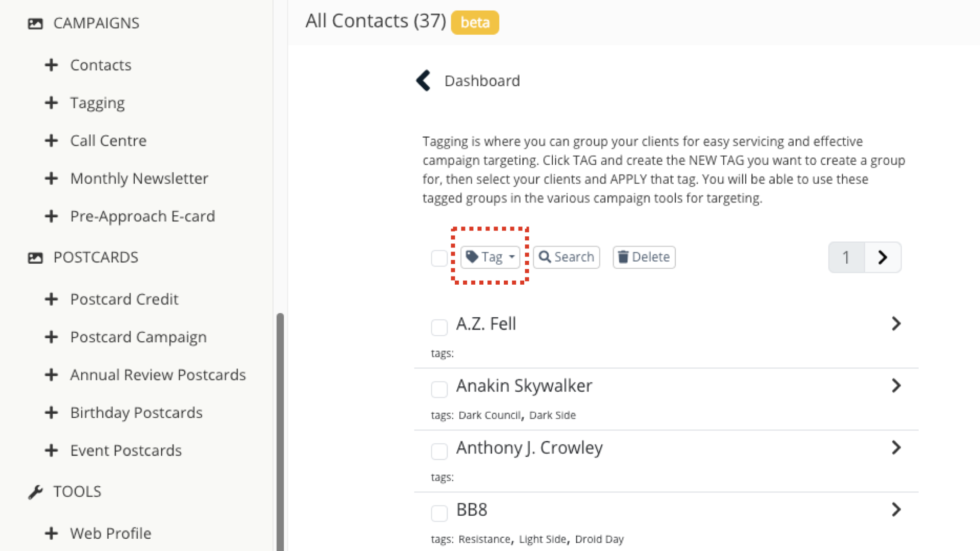Click the Delete button

pyautogui.click(x=644, y=257)
